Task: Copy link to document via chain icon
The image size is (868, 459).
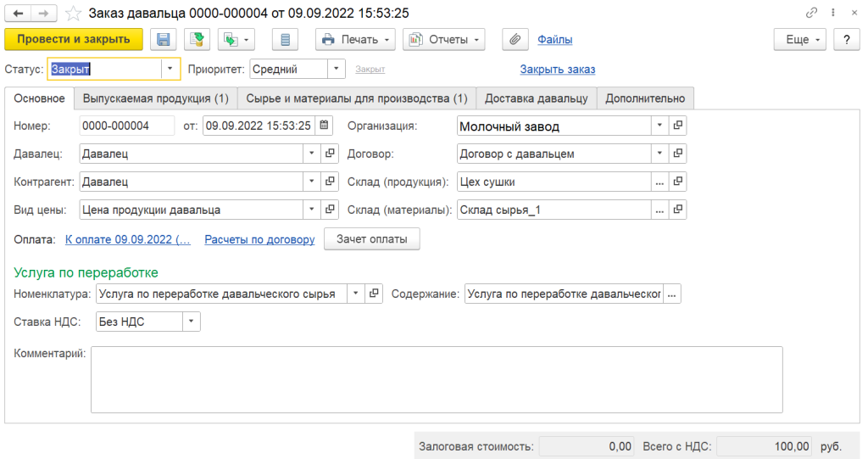Action: 811,13
